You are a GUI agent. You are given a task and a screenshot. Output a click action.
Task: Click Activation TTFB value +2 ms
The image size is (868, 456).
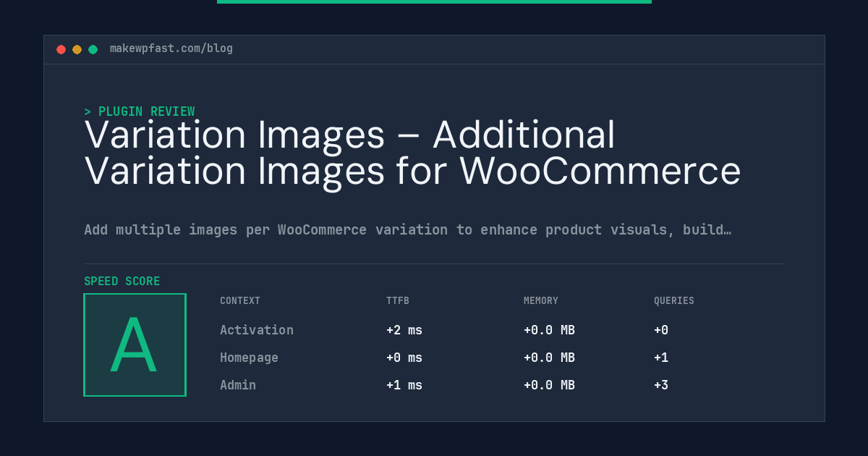[404, 330]
